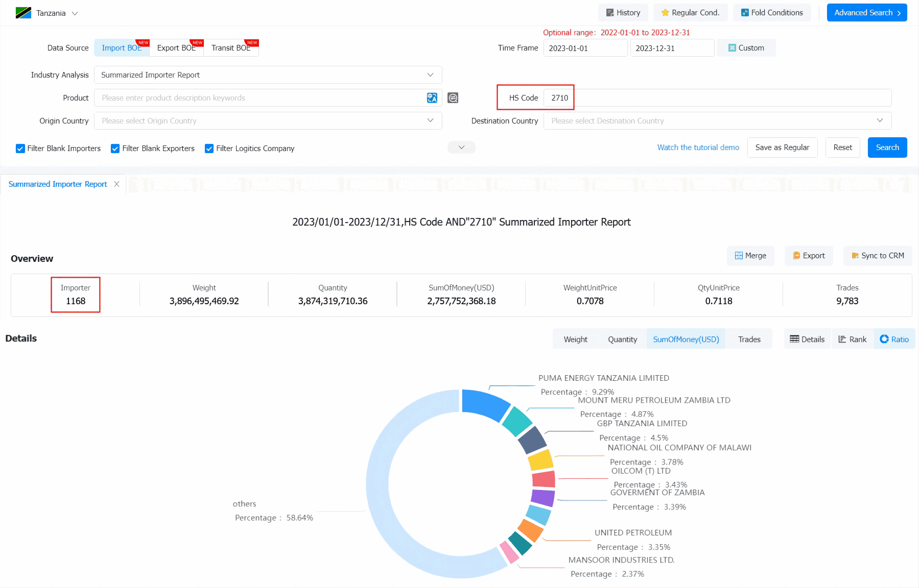The height and width of the screenshot is (588, 919).
Task: Click the Oilcom red donut segment
Action: tap(544, 479)
